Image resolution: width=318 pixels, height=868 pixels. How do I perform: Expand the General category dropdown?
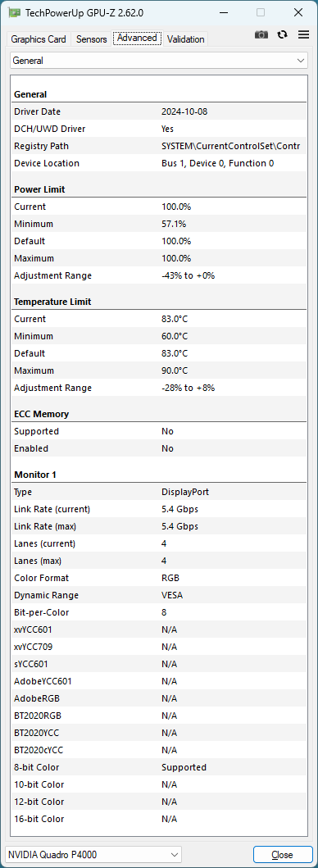point(159,61)
